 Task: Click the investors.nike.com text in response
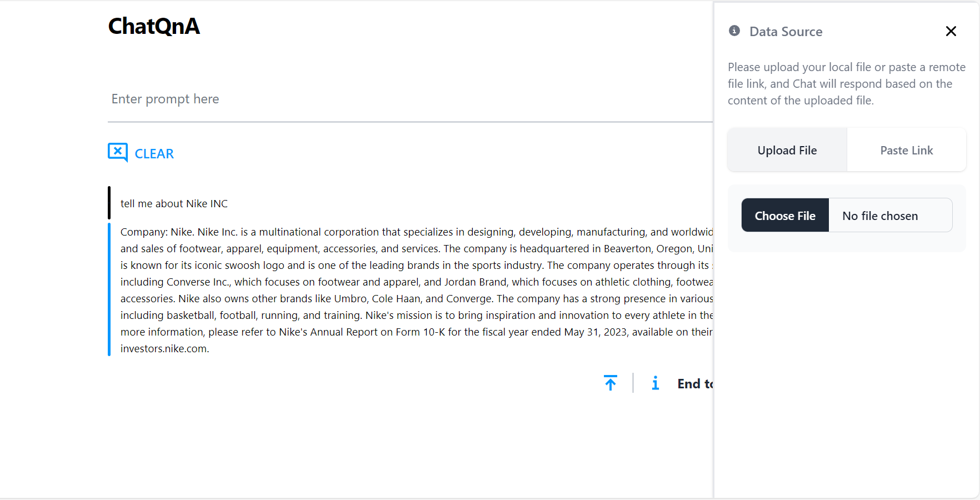[x=164, y=349]
